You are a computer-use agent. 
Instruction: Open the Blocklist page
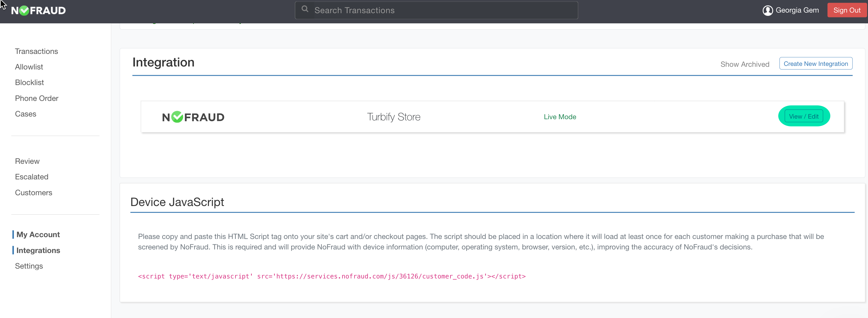29,82
